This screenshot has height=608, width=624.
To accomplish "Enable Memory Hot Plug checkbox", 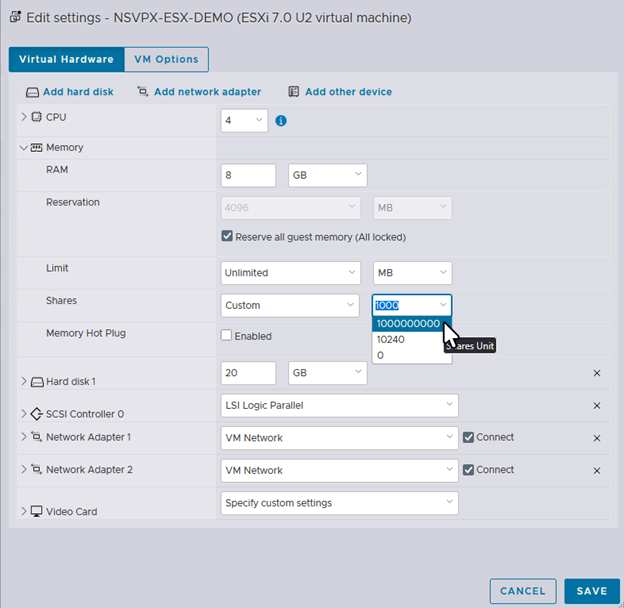I will click(x=227, y=336).
